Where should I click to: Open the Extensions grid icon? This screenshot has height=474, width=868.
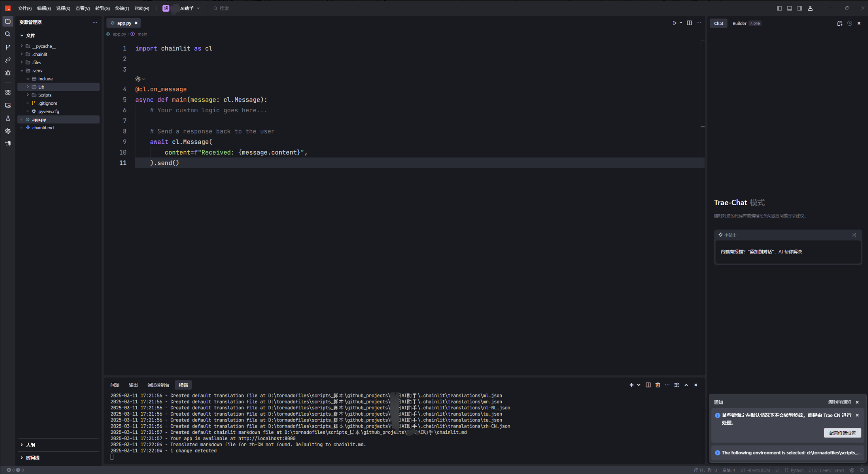click(x=7, y=92)
